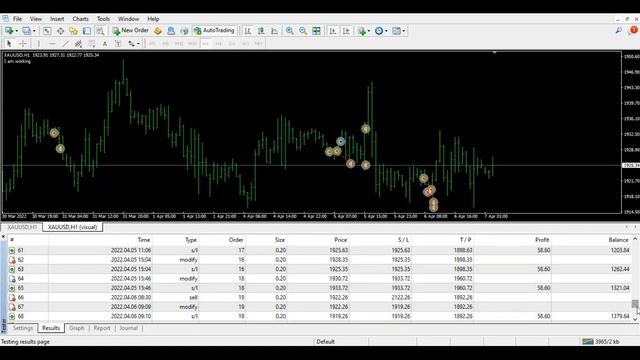Expand the Periods dropdown arrow
640x360 pixels.
[386, 31]
